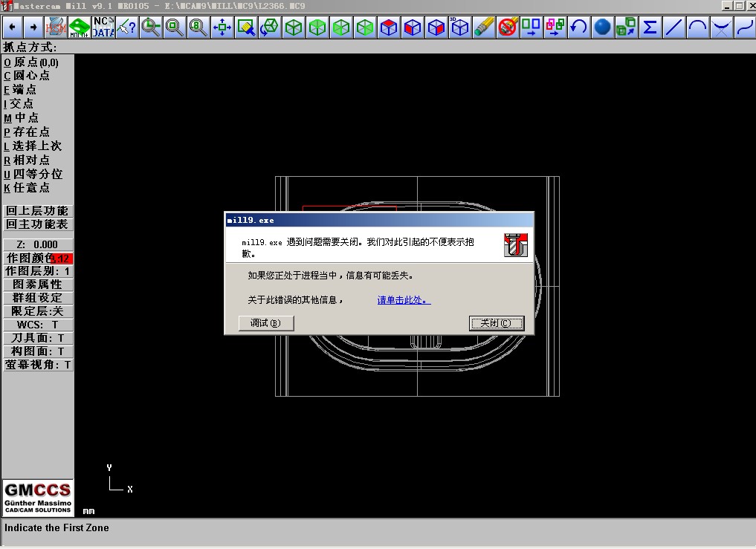Choose C 圆心点 point mode
This screenshot has height=549, width=756.
tap(27, 76)
